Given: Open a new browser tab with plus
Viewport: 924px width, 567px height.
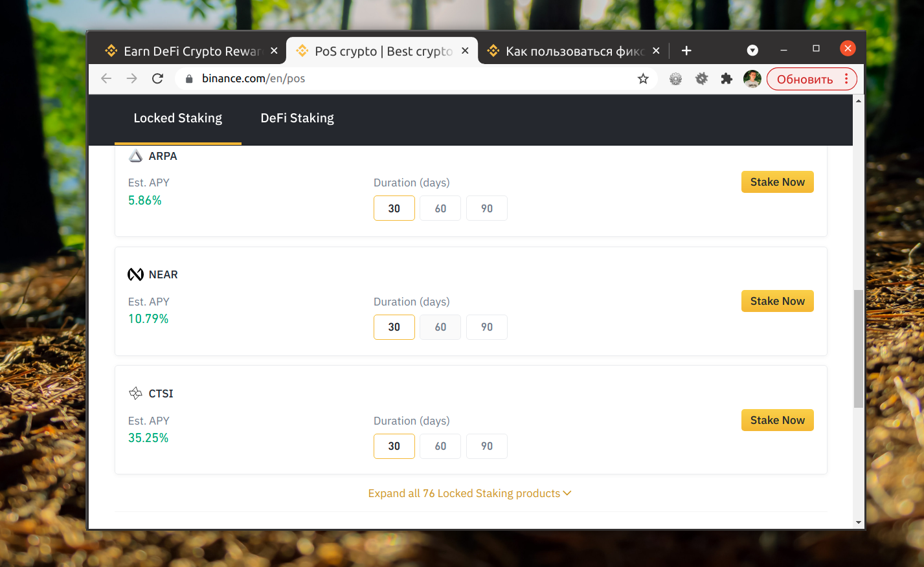Looking at the screenshot, I should 686,50.
